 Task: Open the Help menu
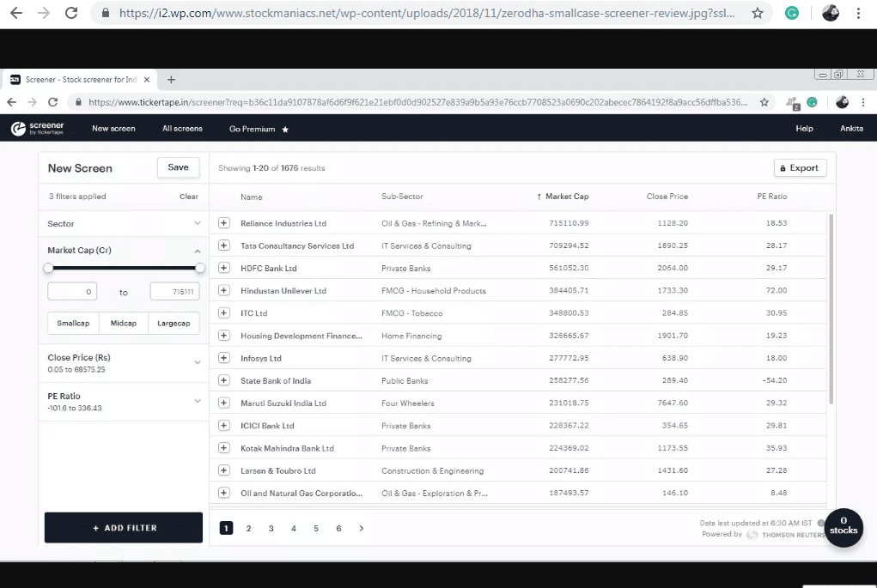pos(804,129)
